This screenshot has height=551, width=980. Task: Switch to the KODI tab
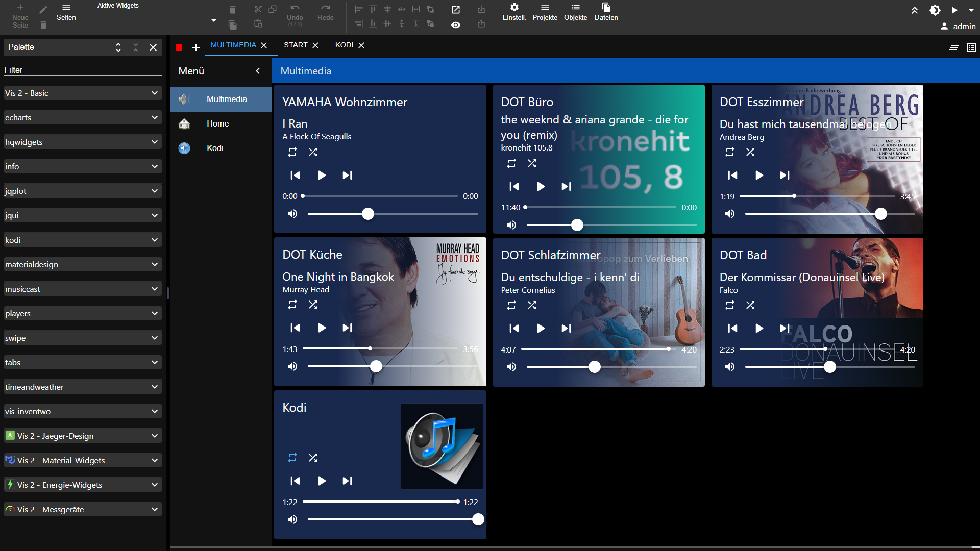tap(345, 45)
